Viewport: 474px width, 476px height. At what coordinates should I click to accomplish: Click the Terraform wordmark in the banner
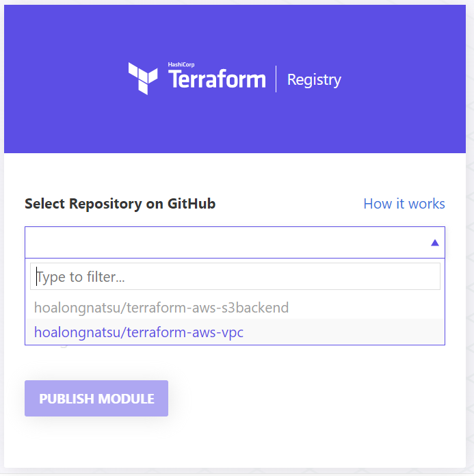point(216,80)
